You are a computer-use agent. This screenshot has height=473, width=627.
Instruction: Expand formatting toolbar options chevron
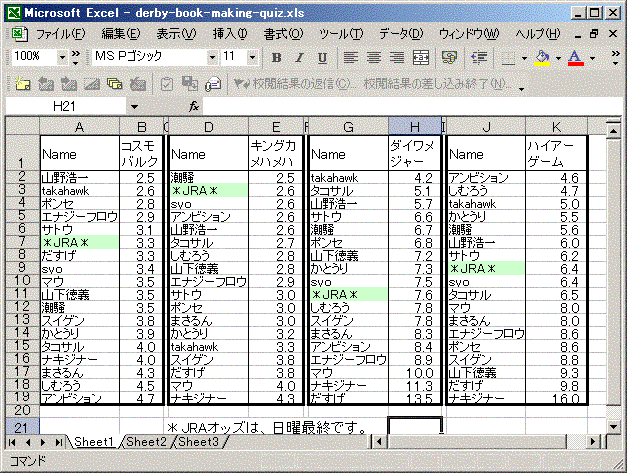(615, 58)
